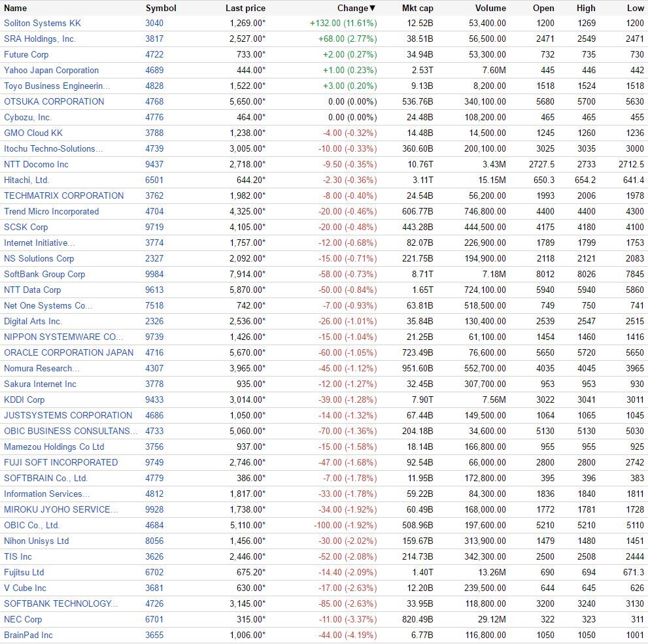Open the NIPPON SYSTEMWARE CO... link

(x=63, y=337)
